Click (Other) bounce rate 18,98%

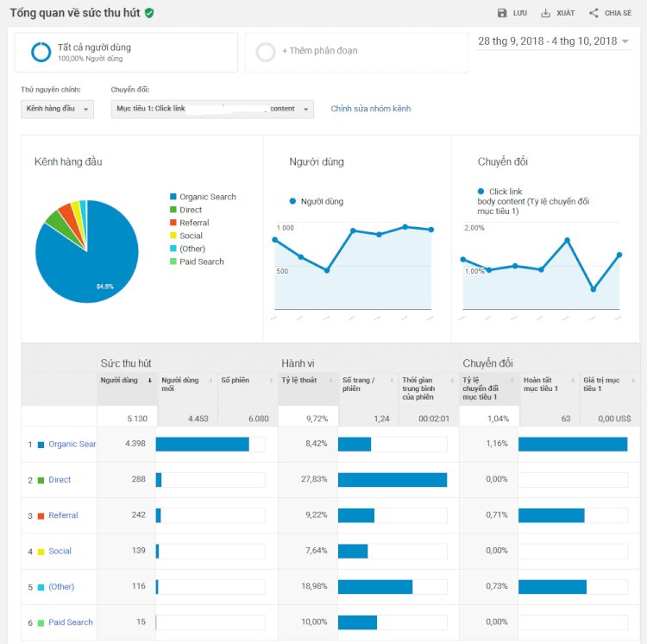[314, 586]
